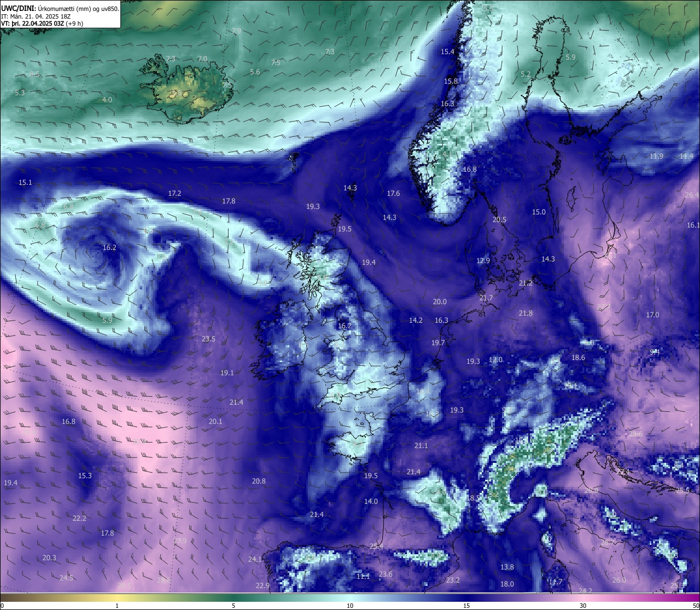700x610 pixels.
Task: Click the 21.1 value over France
Action: pos(421,446)
